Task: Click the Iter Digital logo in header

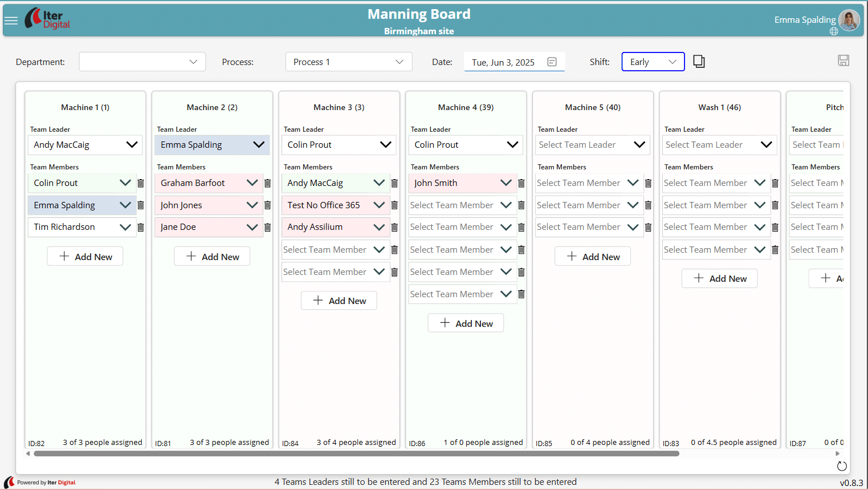Action: tap(47, 19)
